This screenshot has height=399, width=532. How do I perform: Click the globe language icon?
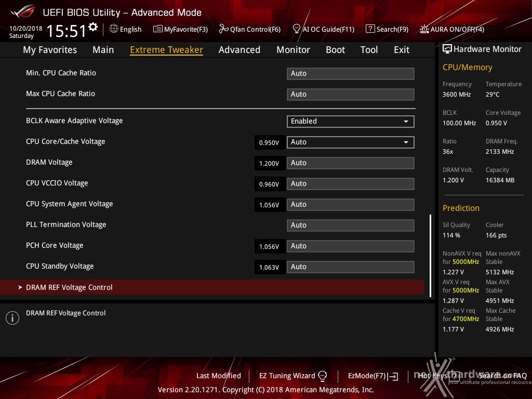coord(114,29)
